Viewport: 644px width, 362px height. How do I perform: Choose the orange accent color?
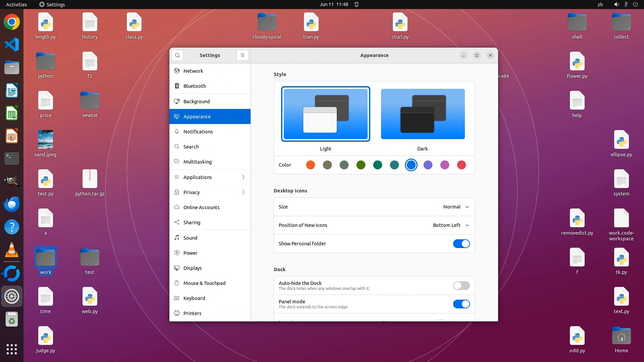pos(311,165)
